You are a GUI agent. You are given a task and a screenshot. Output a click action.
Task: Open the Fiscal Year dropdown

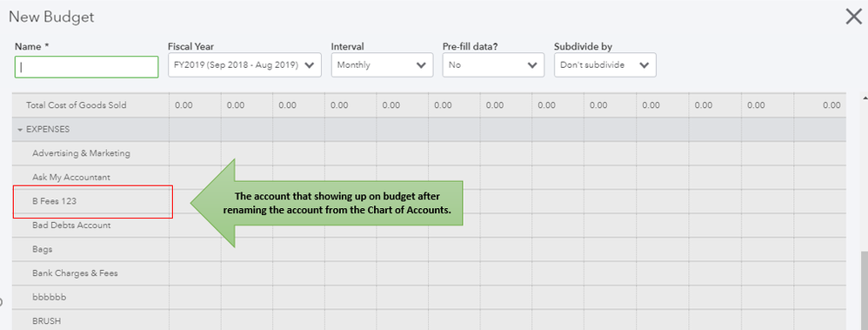click(244, 65)
